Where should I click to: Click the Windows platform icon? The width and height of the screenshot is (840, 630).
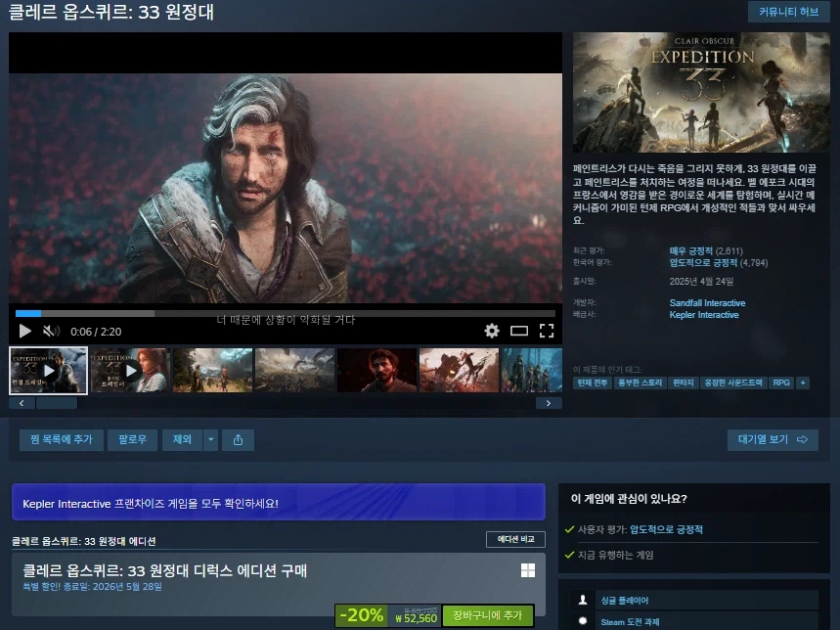click(528, 570)
